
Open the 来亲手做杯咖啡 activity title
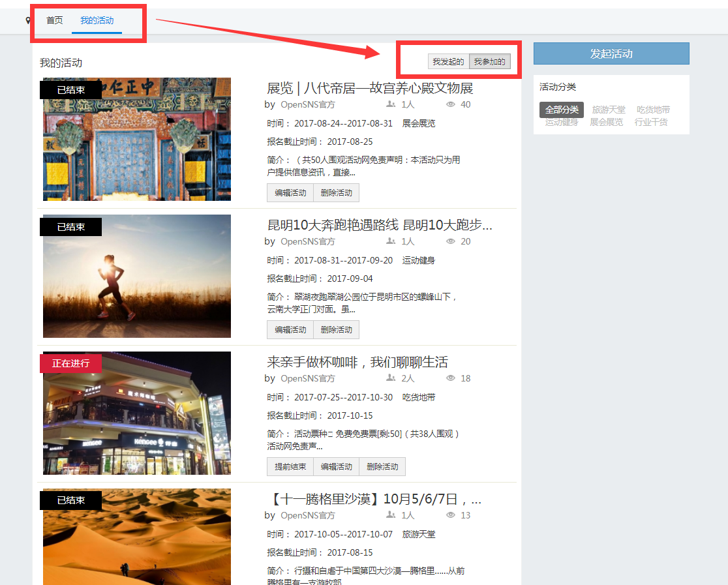(x=357, y=362)
